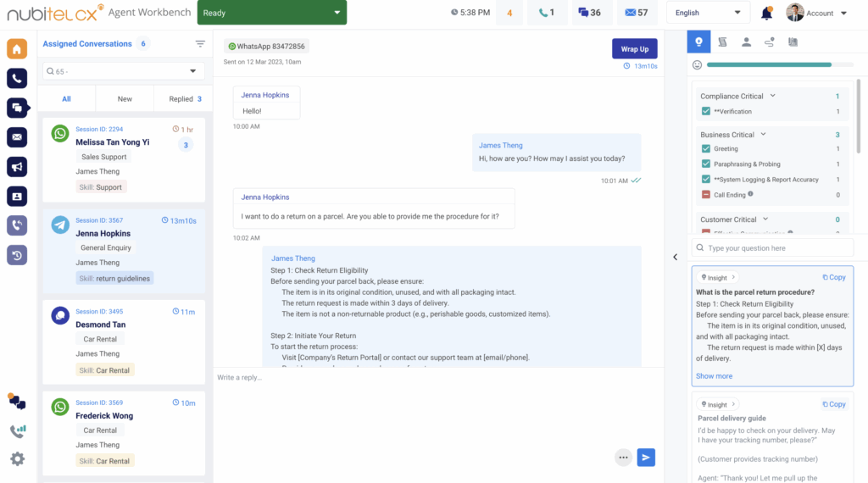Click the pending count badge showing 4
The width and height of the screenshot is (868, 483).
(509, 13)
